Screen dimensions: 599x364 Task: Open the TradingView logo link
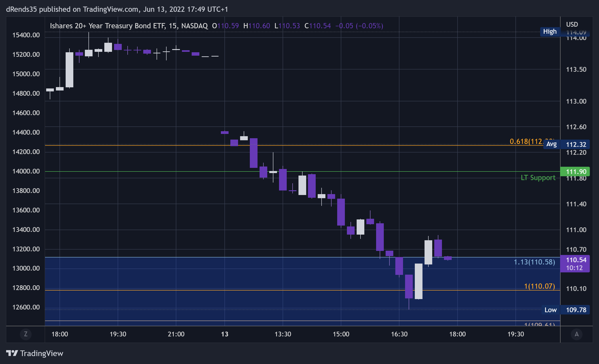(35, 353)
